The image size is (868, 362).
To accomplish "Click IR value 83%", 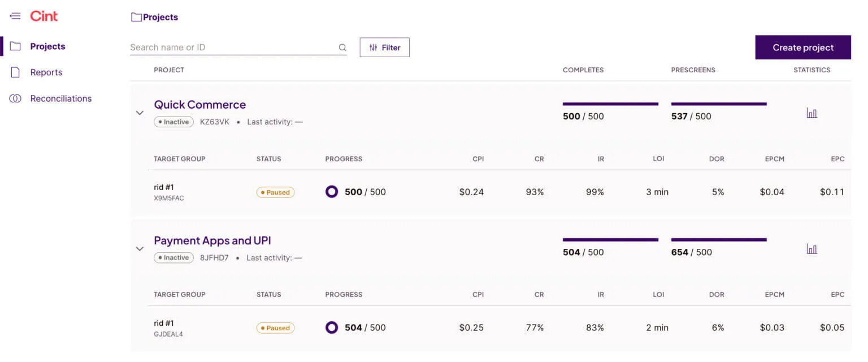I will pos(594,327).
